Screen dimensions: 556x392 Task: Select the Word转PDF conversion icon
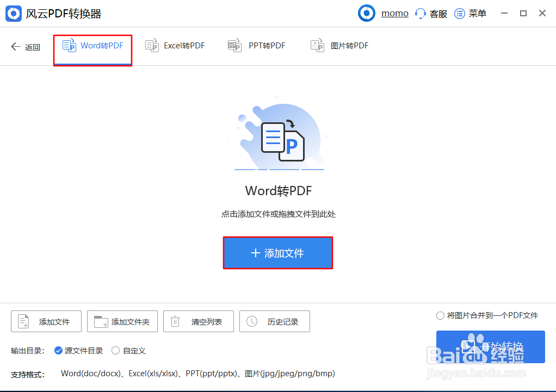[x=69, y=46]
